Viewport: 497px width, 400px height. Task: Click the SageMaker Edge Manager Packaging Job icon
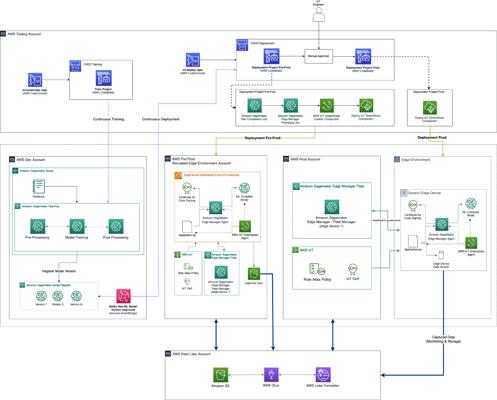tap(291, 106)
